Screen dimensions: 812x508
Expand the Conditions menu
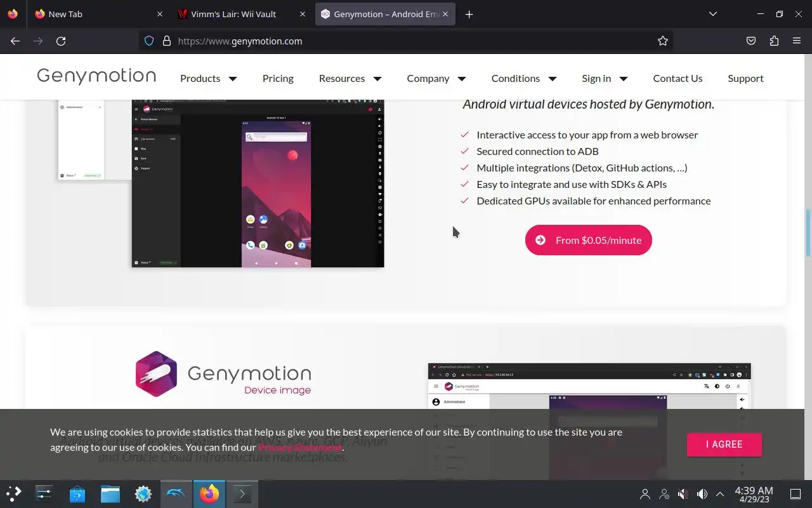(523, 78)
